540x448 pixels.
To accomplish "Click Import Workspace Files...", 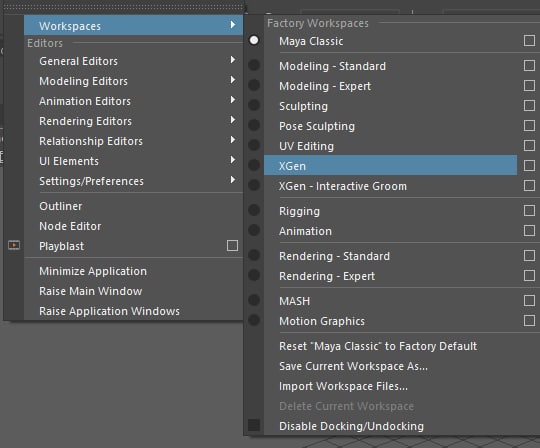I will [x=343, y=386].
